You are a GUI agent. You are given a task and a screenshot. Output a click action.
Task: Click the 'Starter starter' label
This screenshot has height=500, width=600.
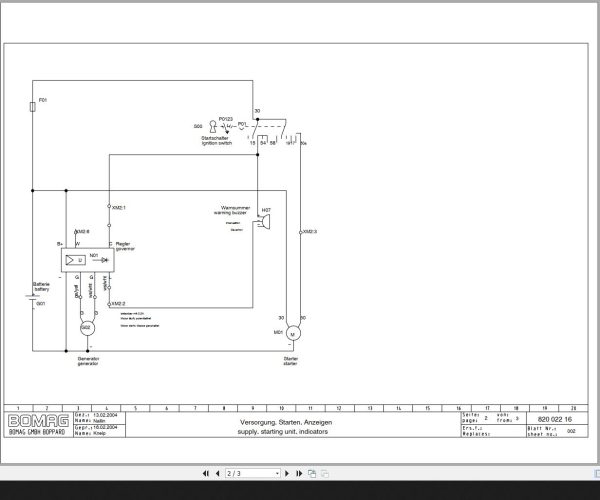[x=290, y=361]
